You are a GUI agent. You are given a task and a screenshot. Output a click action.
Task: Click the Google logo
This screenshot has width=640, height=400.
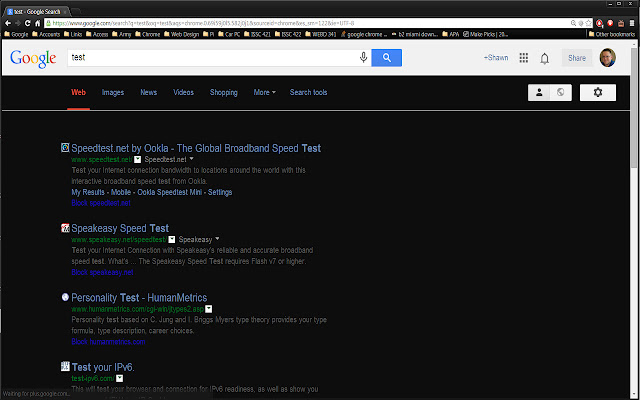coord(32,59)
